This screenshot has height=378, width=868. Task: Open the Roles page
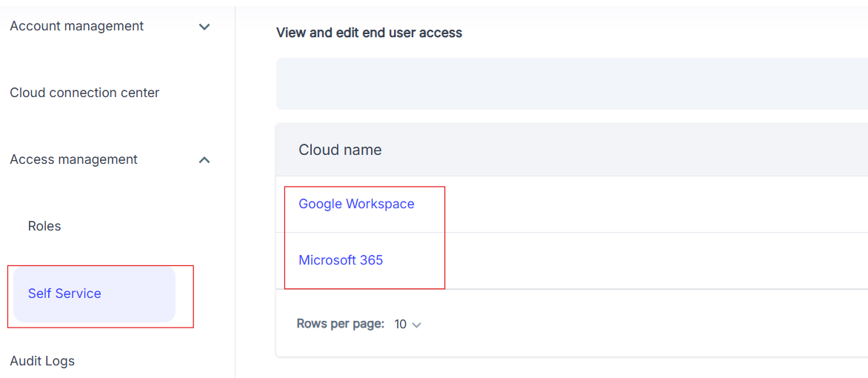point(44,226)
